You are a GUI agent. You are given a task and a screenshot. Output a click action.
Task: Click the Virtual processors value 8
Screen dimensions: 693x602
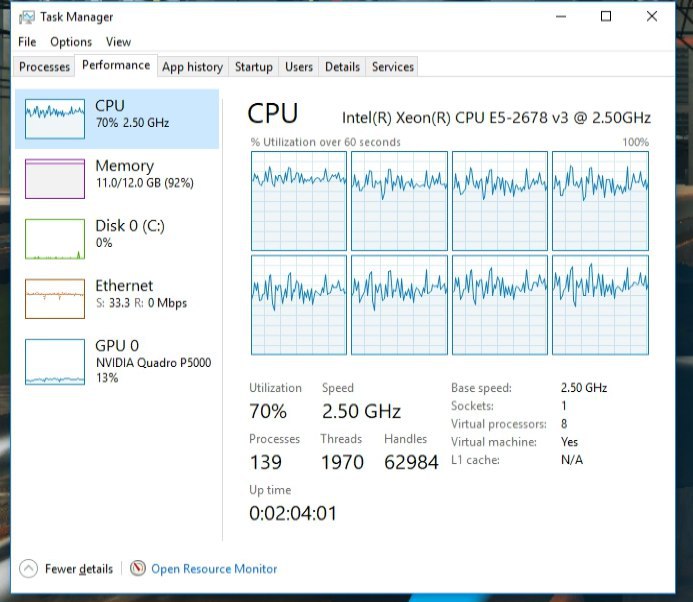point(564,424)
